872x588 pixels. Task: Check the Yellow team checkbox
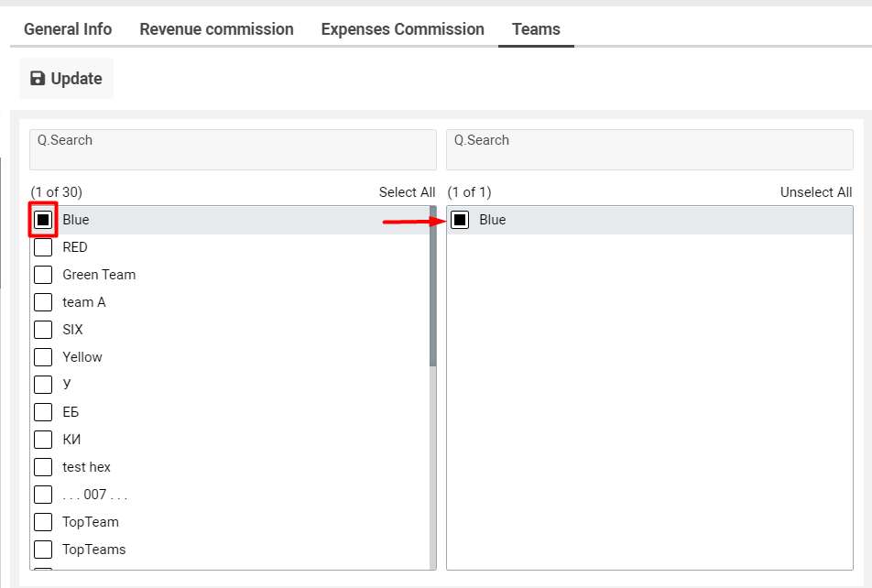[43, 356]
